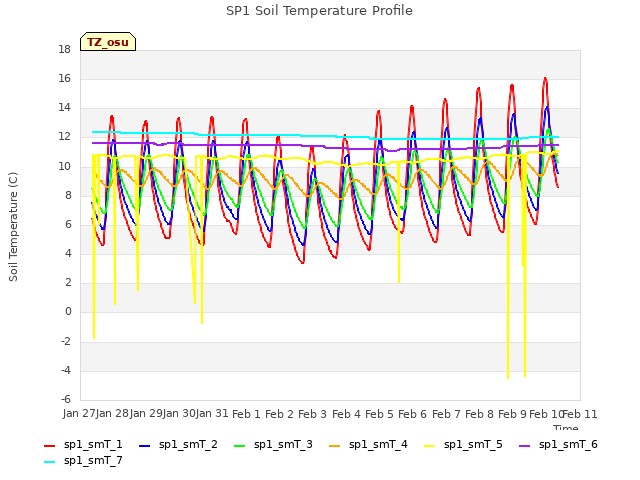Click the purple sp1_smT_6 legend swatch
The height and width of the screenshot is (480, 640).
524,446
